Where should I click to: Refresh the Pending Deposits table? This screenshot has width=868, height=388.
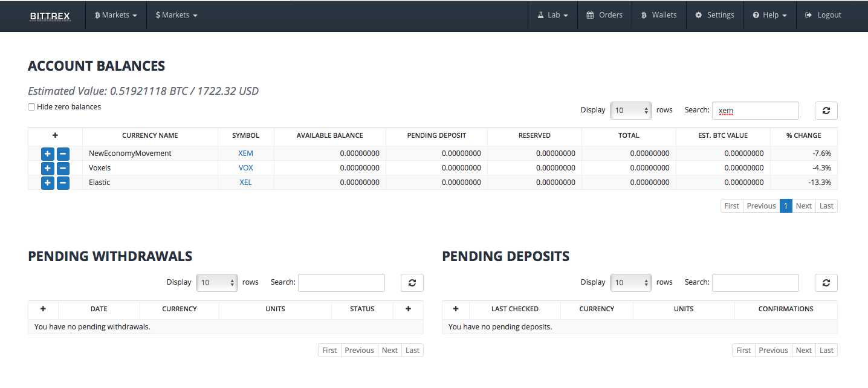point(826,283)
